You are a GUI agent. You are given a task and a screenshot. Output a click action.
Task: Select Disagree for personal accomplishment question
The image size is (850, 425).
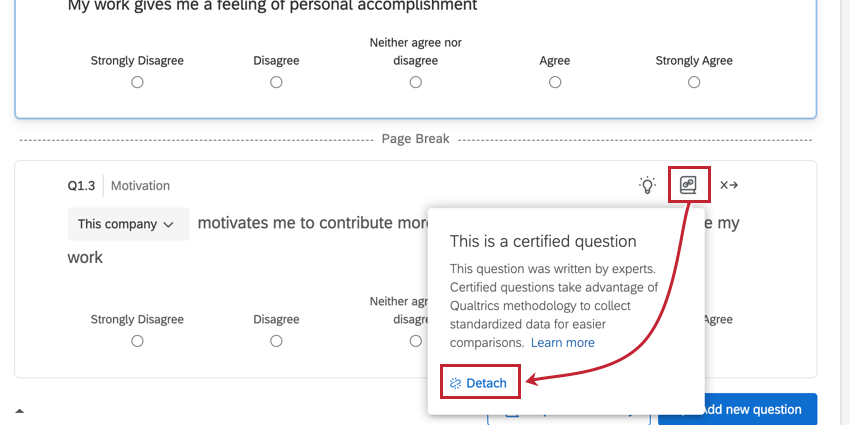(x=276, y=82)
